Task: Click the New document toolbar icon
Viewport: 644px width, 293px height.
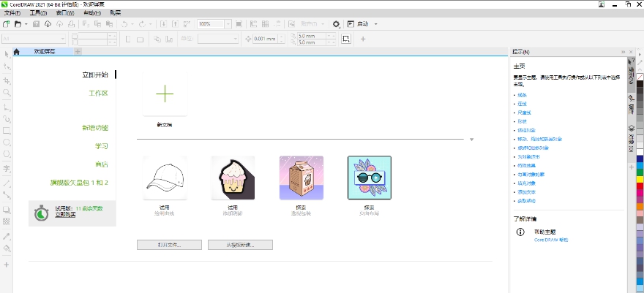Action: [6, 24]
